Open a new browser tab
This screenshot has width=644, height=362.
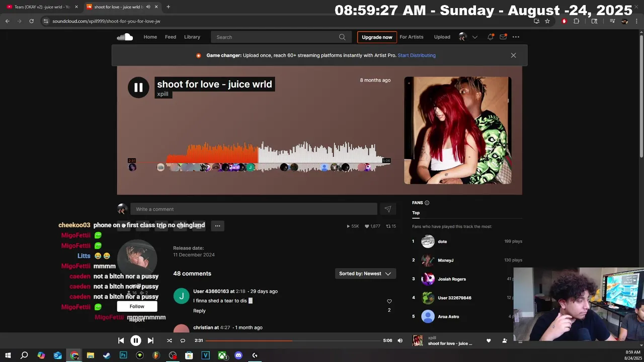[x=168, y=7]
